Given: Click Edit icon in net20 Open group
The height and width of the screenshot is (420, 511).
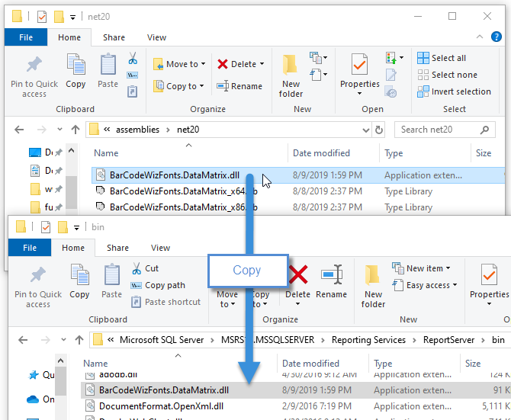Looking at the screenshot, I should (391, 75).
